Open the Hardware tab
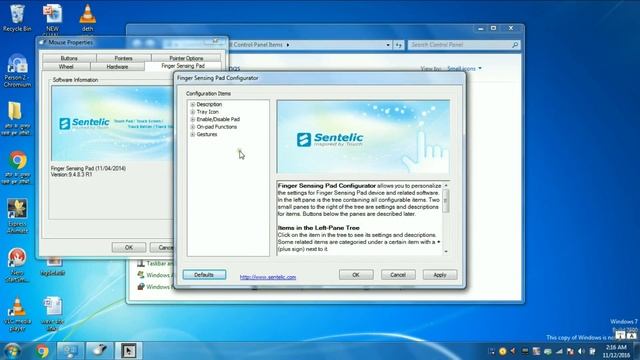640x360 pixels. point(117,67)
